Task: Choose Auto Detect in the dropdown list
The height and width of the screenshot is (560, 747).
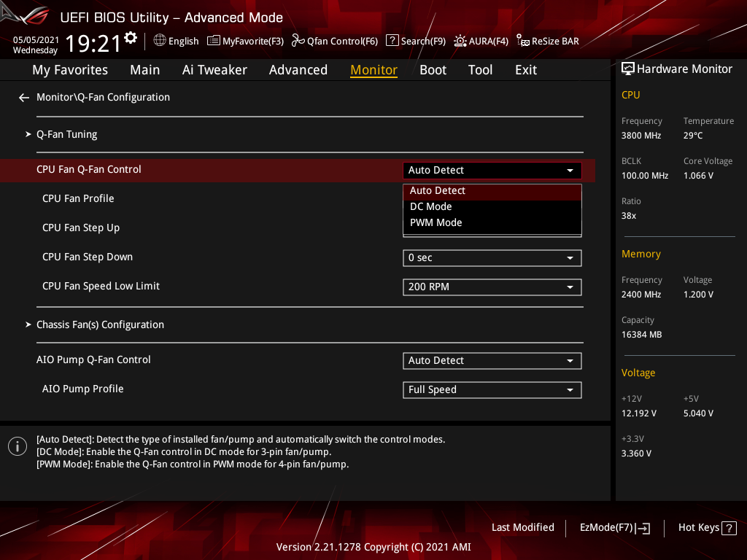Action: coord(492,191)
